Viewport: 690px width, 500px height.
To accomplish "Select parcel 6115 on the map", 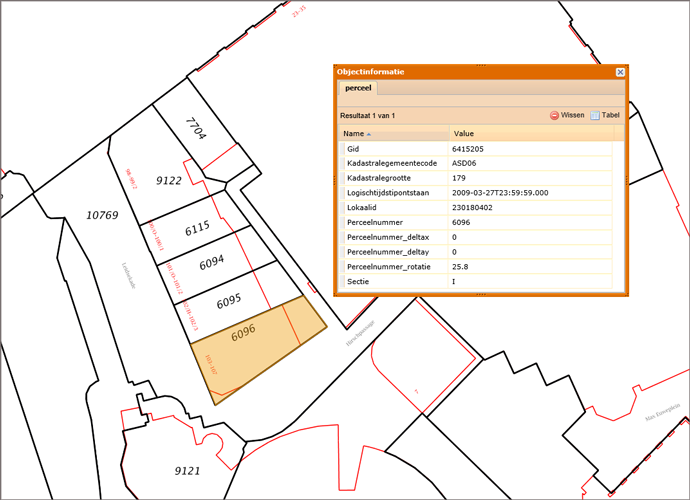I will 197,228.
